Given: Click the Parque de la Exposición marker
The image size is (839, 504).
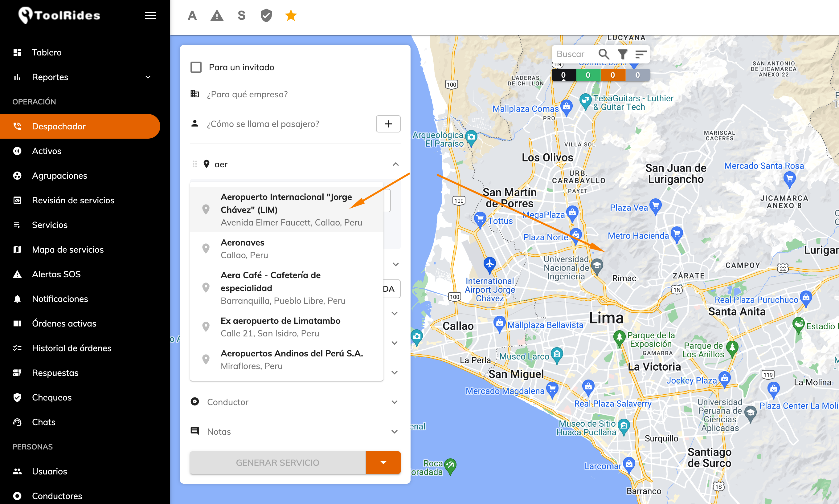Looking at the screenshot, I should coord(620,338).
